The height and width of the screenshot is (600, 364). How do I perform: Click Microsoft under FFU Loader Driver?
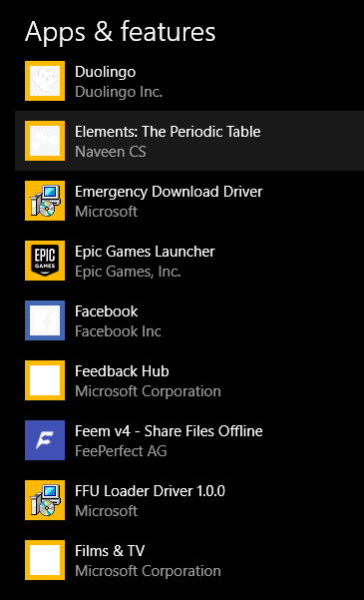tap(107, 511)
